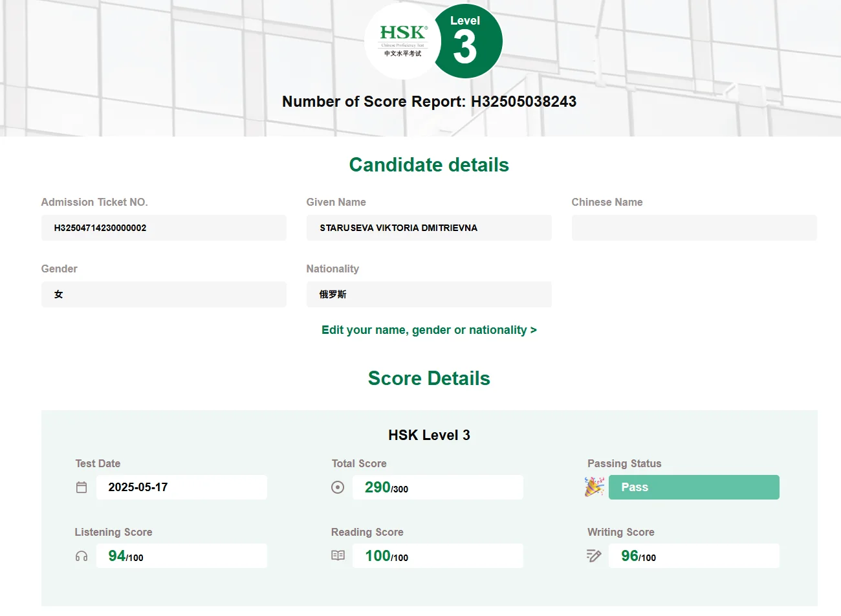This screenshot has height=616, width=841.
Task: Click the green Pass status button
Action: pyautogui.click(x=694, y=487)
